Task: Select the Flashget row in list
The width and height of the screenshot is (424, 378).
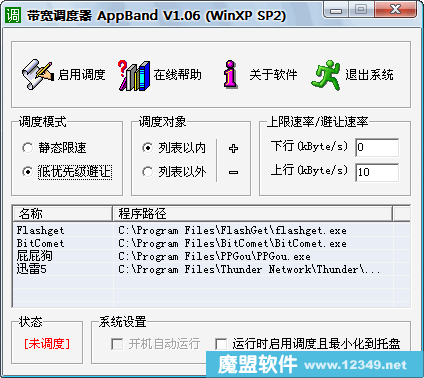Action: 212,230
